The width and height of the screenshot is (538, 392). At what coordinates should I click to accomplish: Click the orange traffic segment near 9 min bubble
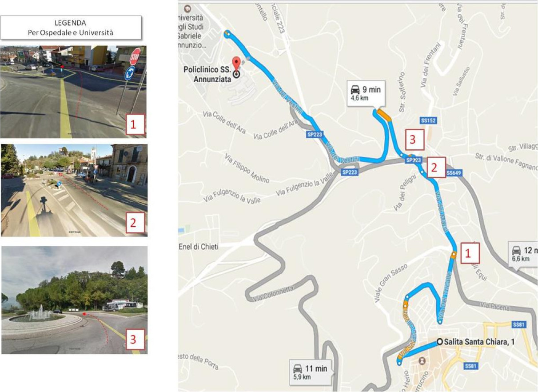(x=384, y=115)
